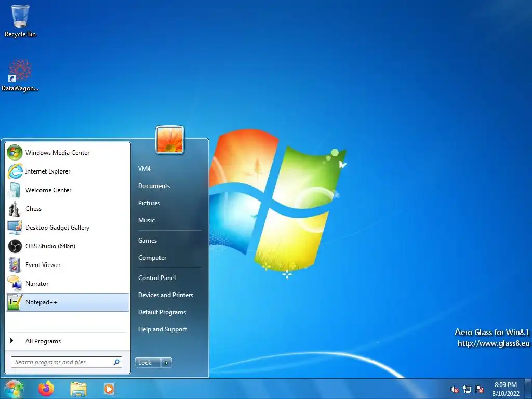The image size is (532, 399).
Task: Click the muted volume tray icon
Action: coord(454,389)
